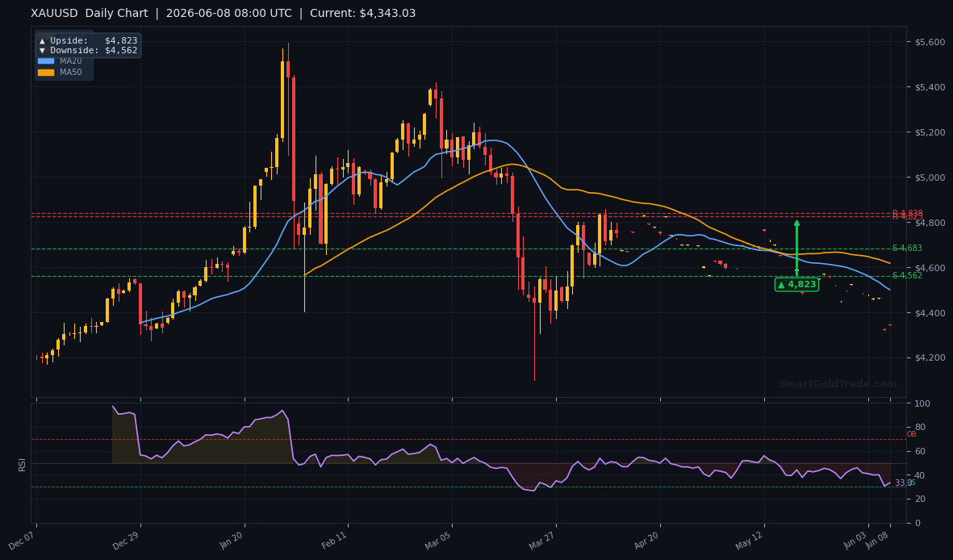Click the Current $4,343.03 price text
Screen dimensions: 953x560
[363, 14]
